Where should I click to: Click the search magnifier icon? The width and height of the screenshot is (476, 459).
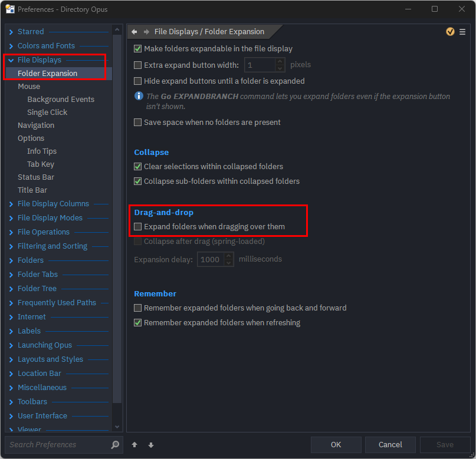115,445
